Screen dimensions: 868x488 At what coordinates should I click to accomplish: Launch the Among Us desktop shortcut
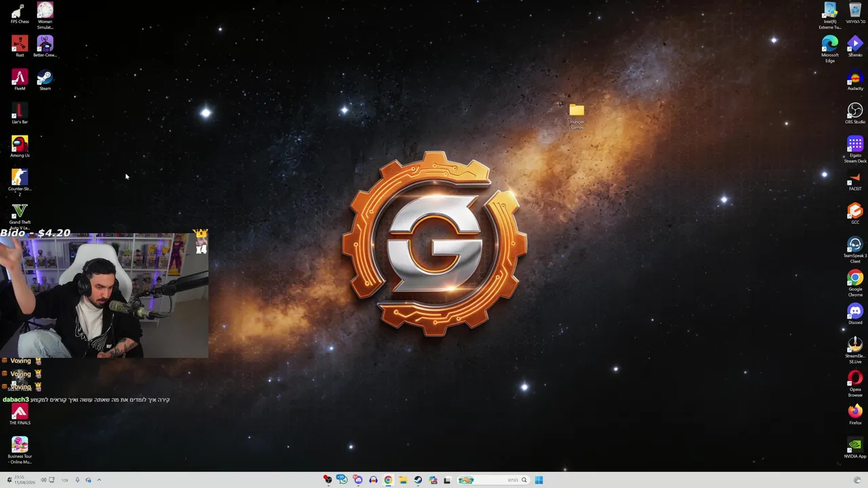[x=20, y=147]
